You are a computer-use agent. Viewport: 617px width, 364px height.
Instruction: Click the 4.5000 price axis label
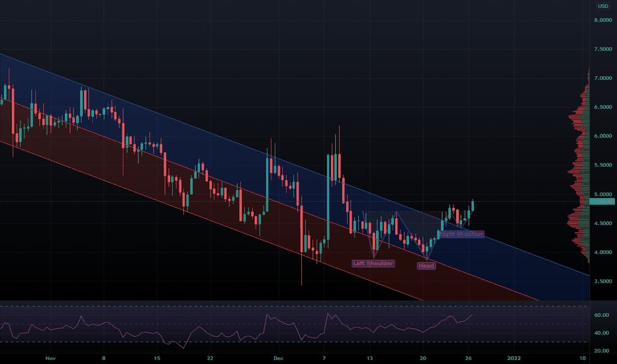pyautogui.click(x=603, y=223)
